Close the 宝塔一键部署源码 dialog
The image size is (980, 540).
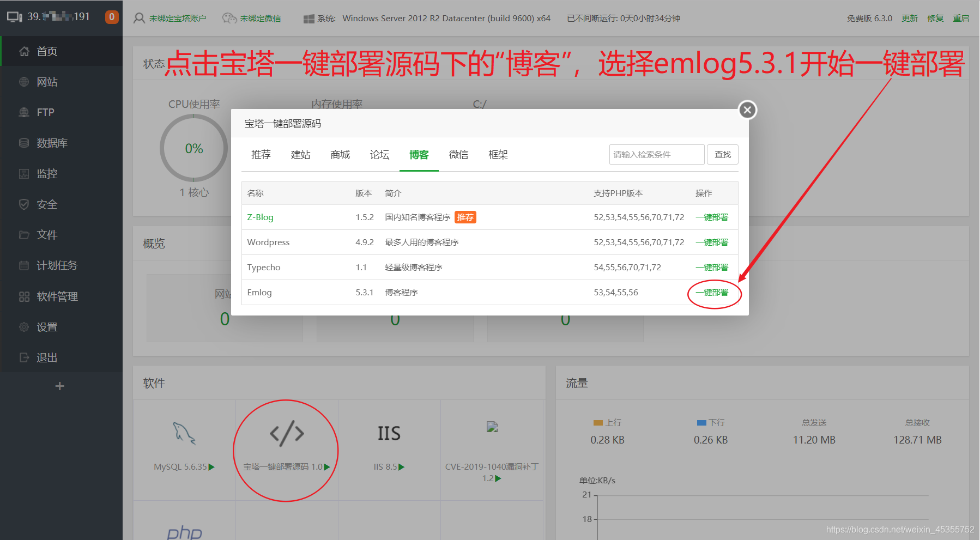(x=748, y=110)
